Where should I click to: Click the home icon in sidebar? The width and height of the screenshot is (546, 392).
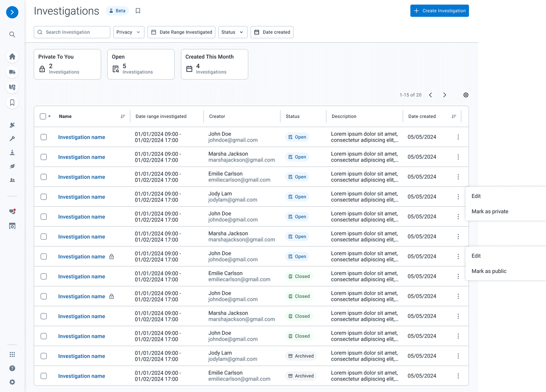[x=12, y=57]
